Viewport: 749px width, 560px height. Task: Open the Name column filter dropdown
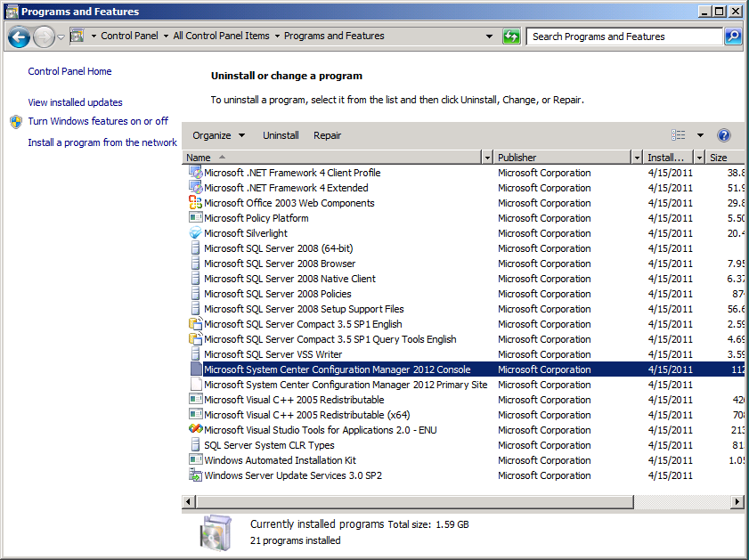(x=487, y=158)
